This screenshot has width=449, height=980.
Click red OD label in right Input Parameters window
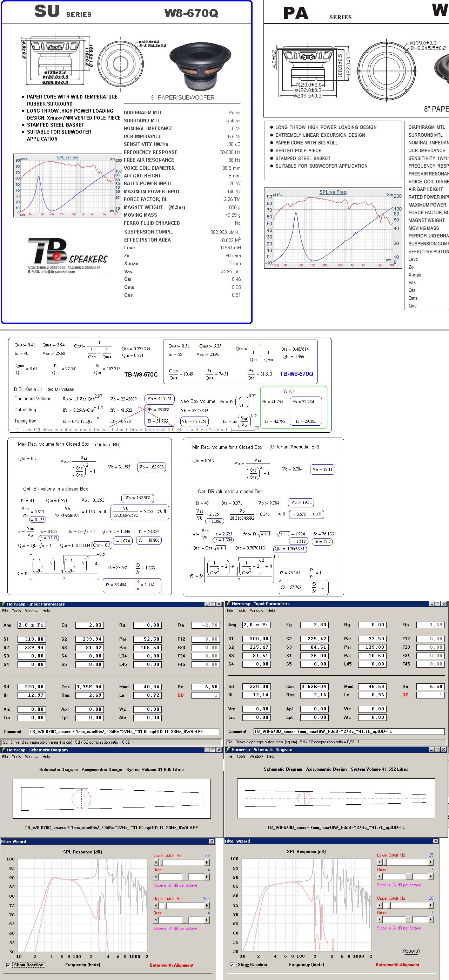tap(405, 695)
